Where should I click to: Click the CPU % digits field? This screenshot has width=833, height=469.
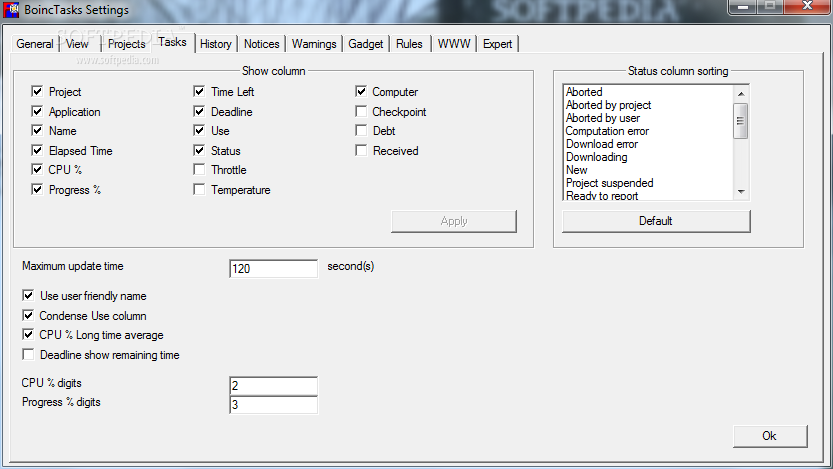tap(274, 386)
